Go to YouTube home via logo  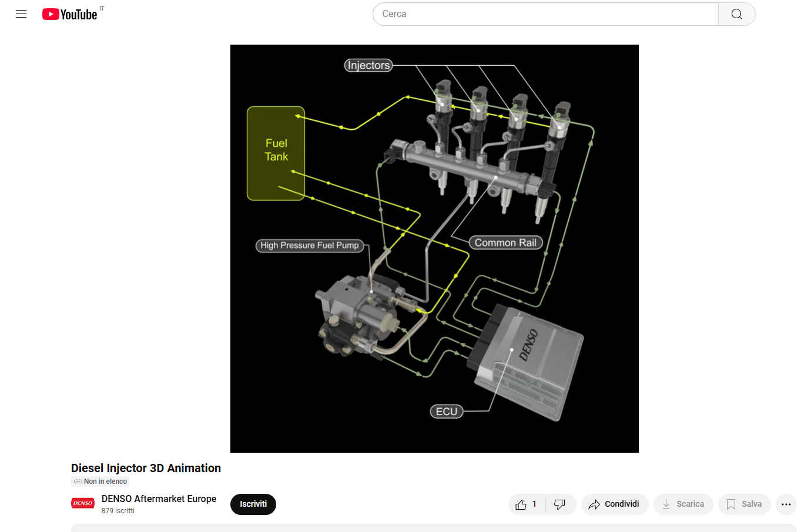[69, 14]
